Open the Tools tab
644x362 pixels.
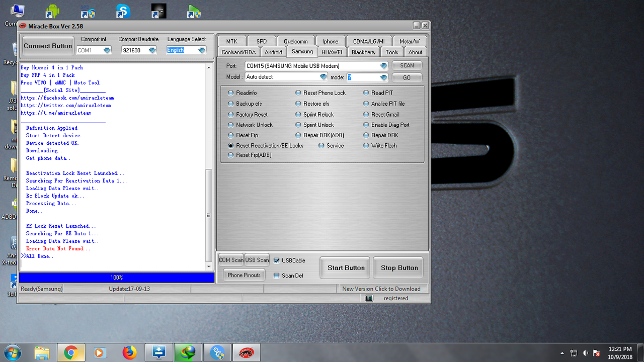tap(392, 52)
